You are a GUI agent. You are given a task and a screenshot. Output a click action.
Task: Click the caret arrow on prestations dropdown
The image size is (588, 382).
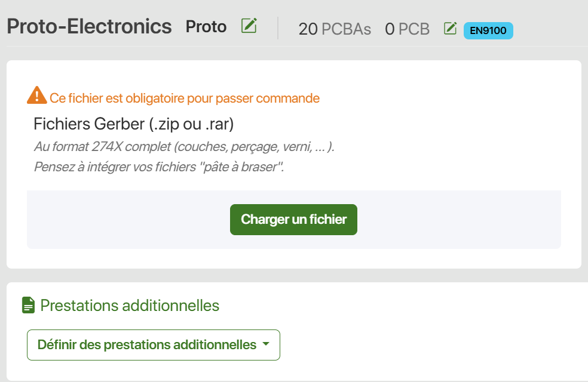click(266, 344)
